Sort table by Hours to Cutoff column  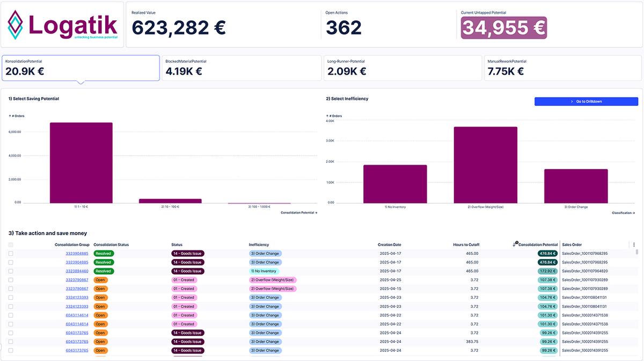[x=466, y=245]
